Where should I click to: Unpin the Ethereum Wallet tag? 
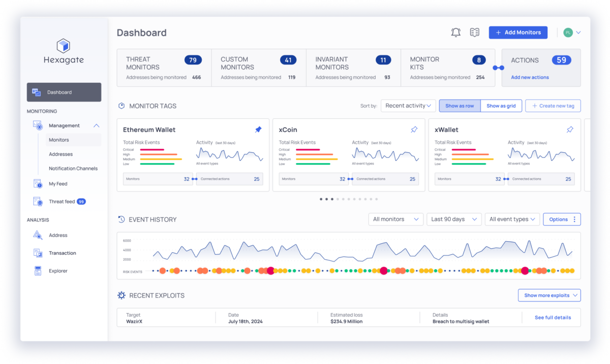pyautogui.click(x=258, y=129)
